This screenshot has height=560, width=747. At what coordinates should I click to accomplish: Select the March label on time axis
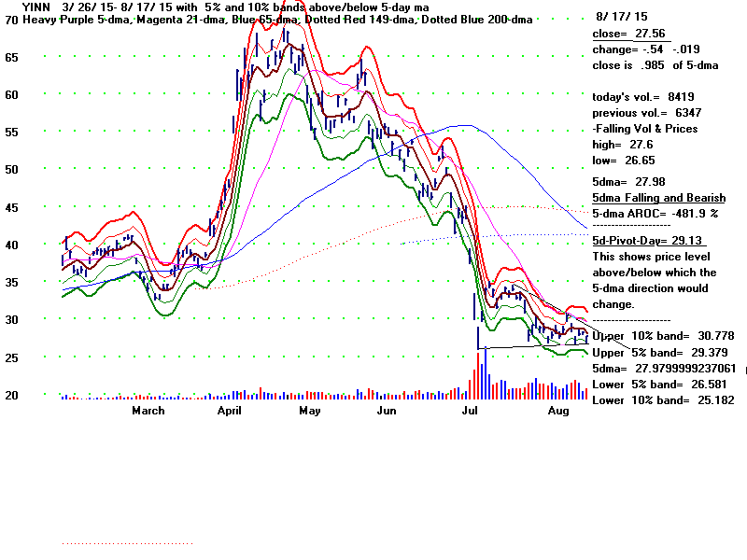pos(148,411)
